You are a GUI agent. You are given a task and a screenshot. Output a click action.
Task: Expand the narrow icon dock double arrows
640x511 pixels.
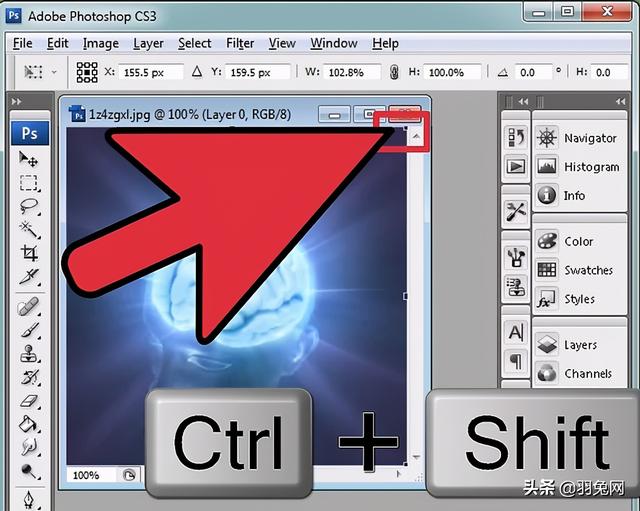tap(523, 101)
